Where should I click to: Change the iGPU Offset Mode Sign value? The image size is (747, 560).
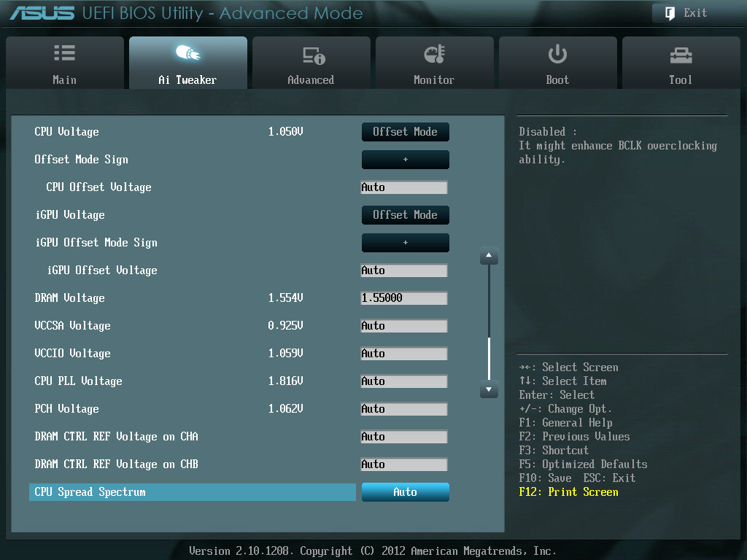[406, 243]
